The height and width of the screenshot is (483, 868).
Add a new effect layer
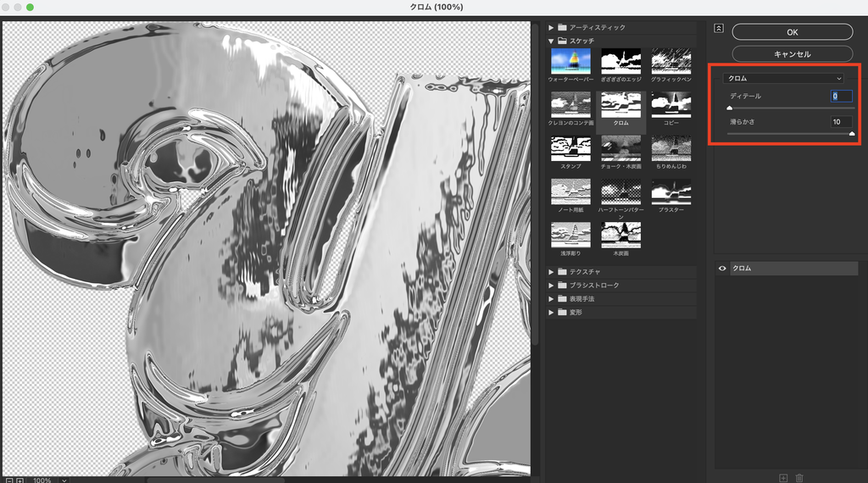783,478
